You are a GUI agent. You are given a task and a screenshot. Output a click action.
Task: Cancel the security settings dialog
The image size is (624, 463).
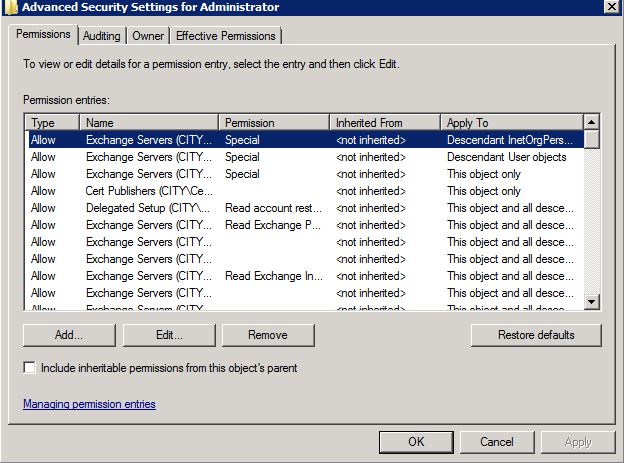pos(497,442)
